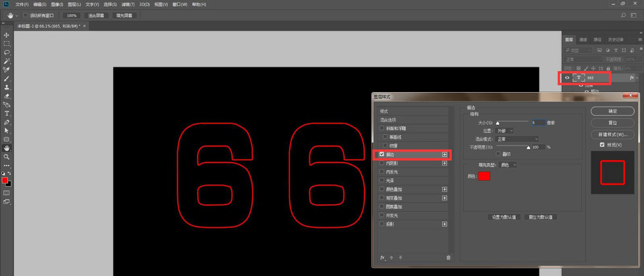Add another 内阴影 with plus button

[x=444, y=163]
